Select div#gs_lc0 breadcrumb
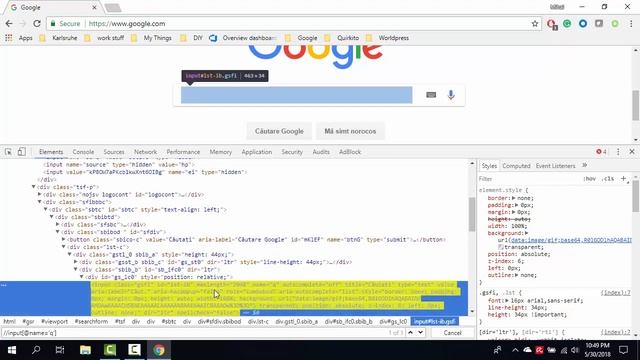This screenshot has width=640, height=360. tap(393, 322)
